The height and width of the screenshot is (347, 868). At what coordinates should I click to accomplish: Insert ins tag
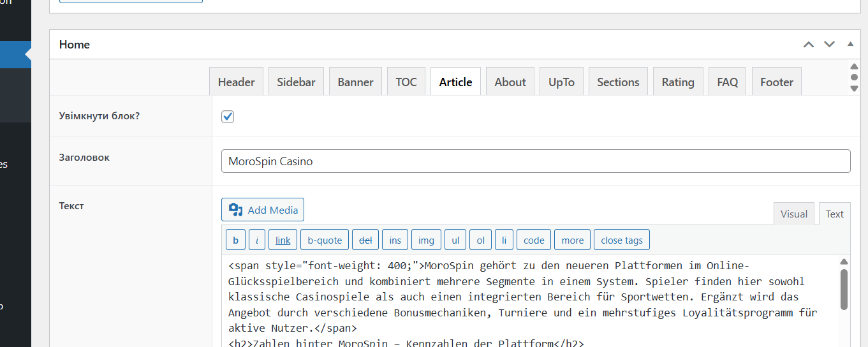point(395,240)
